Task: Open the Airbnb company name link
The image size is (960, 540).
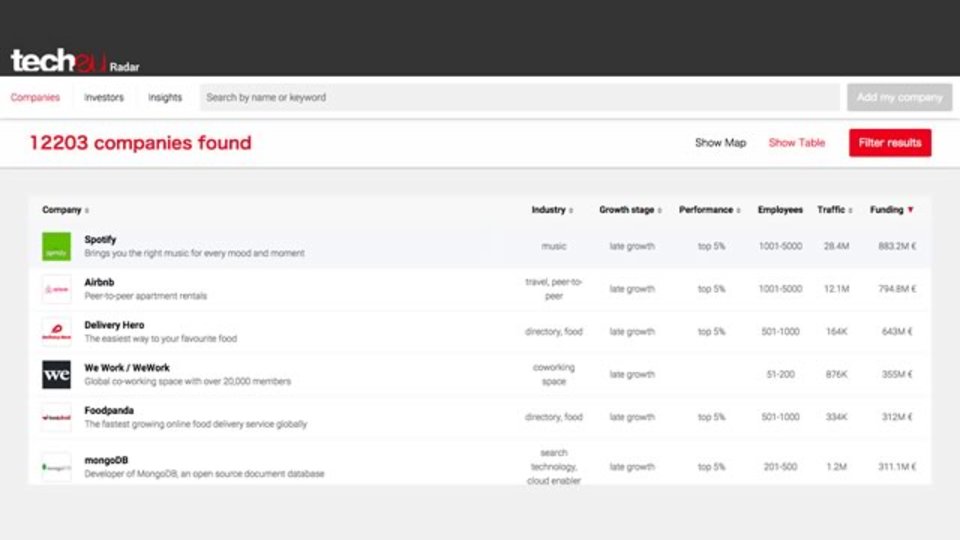Action: pos(99,282)
